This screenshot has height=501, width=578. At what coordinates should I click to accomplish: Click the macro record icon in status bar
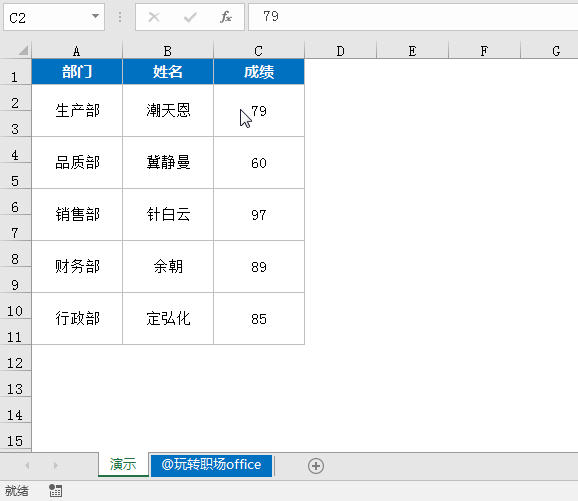56,491
